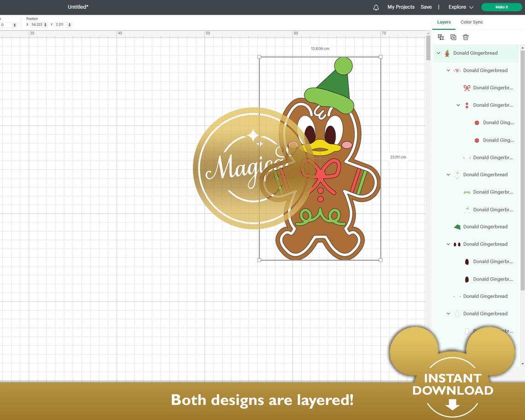Click inside the Y position input field
Screen dimensions: 525x420
point(60,24)
